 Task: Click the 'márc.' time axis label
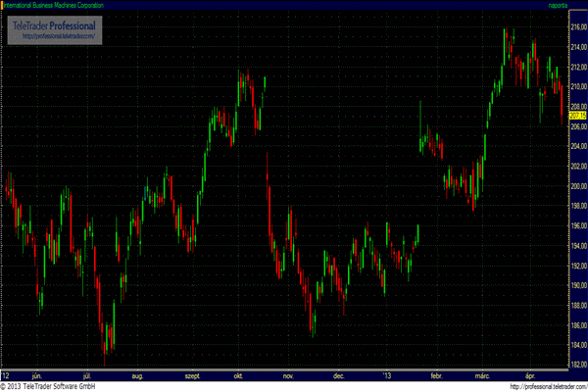click(x=482, y=374)
